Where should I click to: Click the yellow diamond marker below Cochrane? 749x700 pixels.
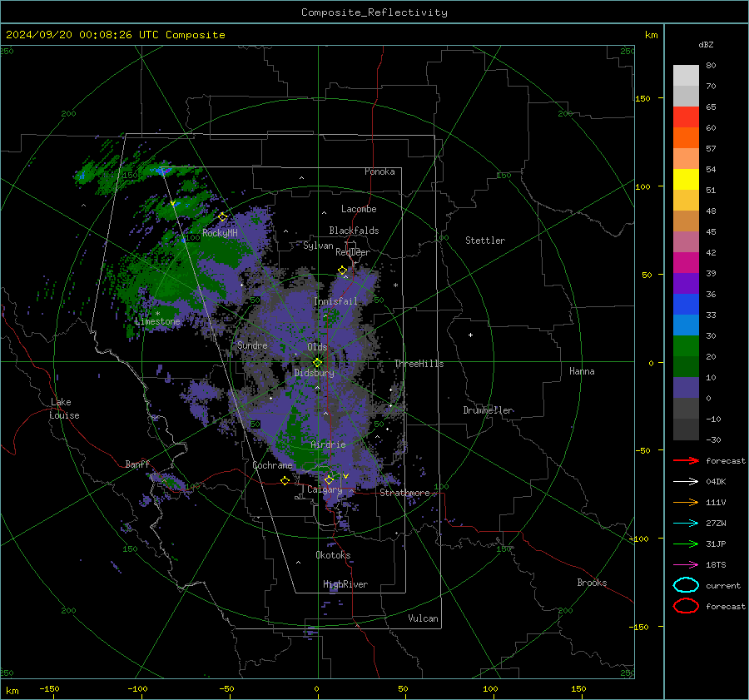click(x=285, y=480)
